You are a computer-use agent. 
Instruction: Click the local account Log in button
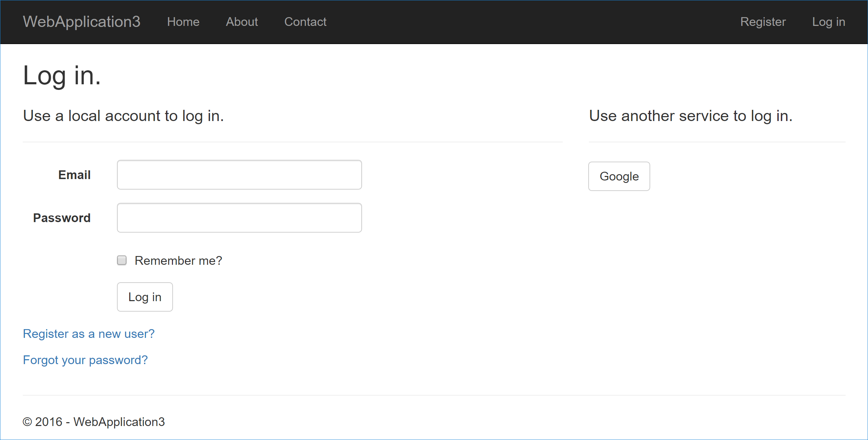pyautogui.click(x=145, y=297)
